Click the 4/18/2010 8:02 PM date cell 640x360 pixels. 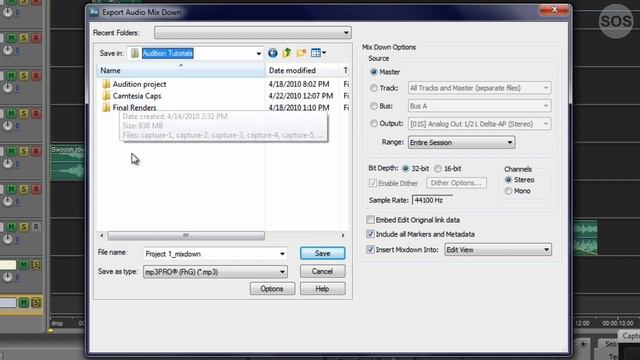point(299,84)
